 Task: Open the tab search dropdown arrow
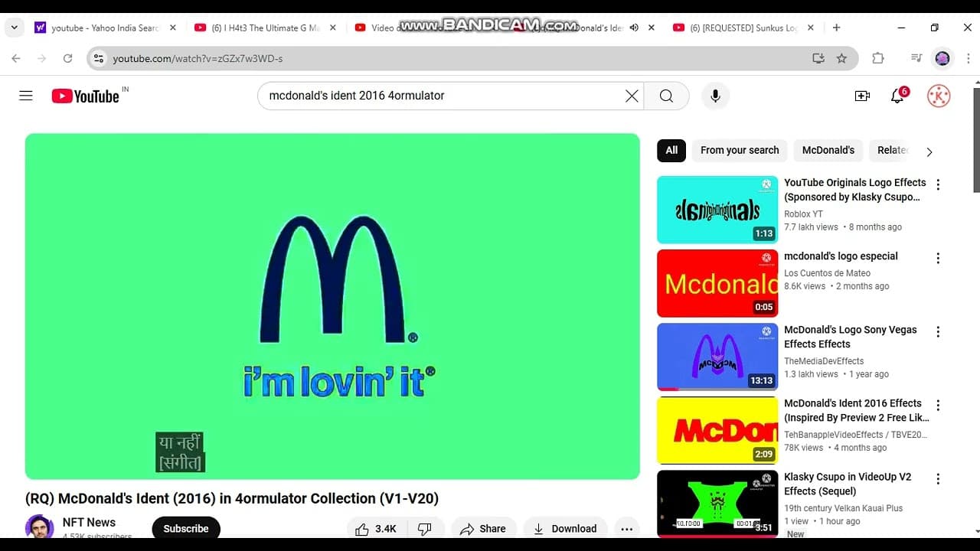coord(14,28)
